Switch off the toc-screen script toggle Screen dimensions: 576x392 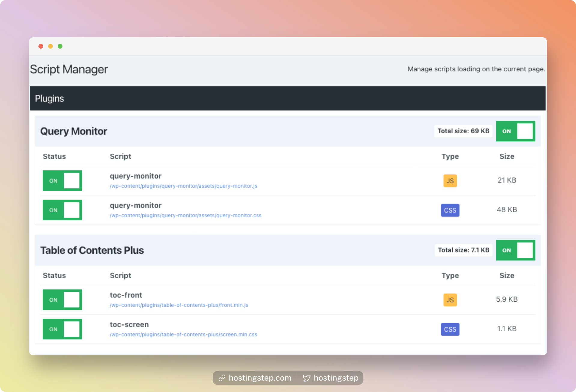point(62,329)
